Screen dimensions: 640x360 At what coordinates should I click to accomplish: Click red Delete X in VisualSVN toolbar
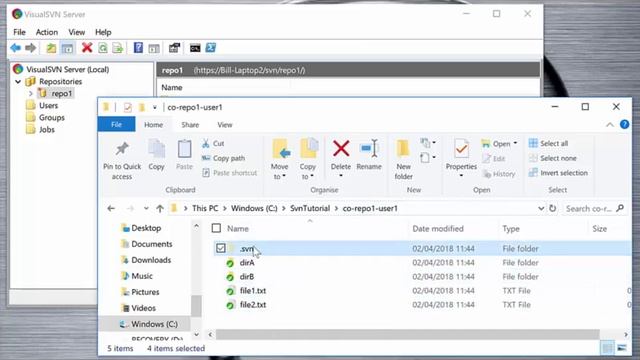click(x=87, y=48)
